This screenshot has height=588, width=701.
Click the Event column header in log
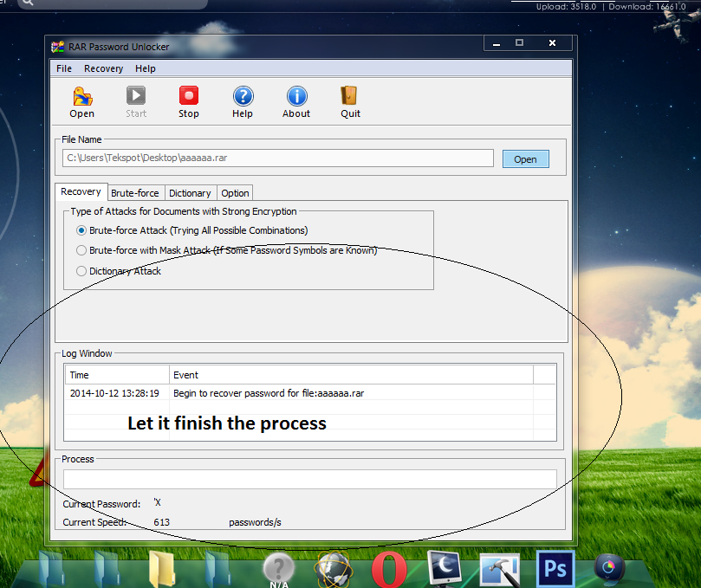pyautogui.click(x=352, y=375)
